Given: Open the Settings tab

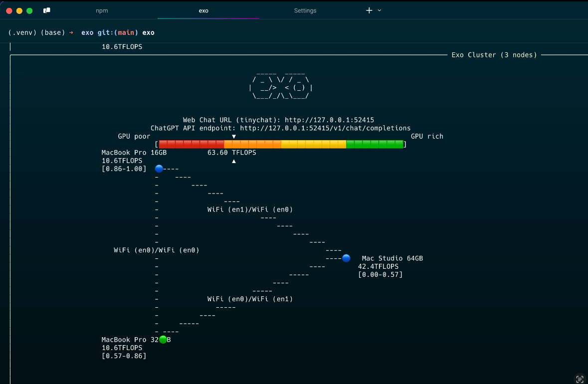Looking at the screenshot, I should [305, 10].
